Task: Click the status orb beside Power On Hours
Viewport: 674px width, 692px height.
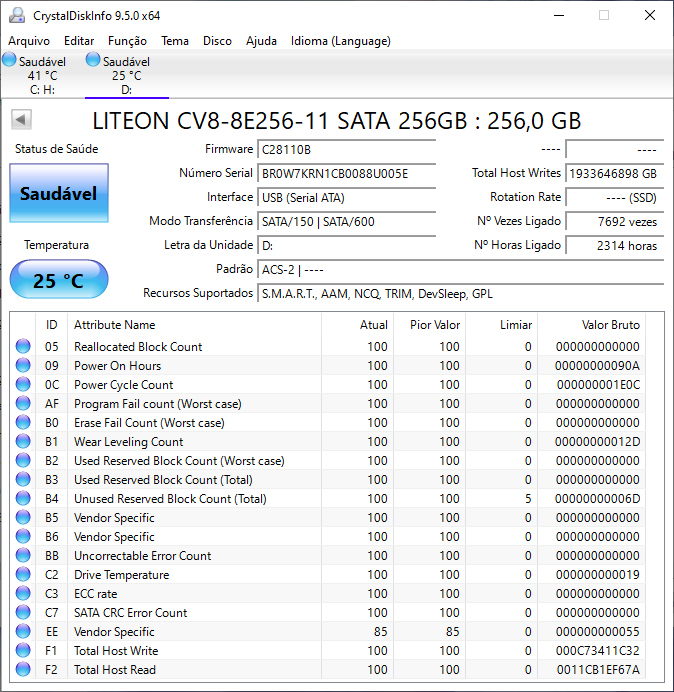Action: point(23,366)
